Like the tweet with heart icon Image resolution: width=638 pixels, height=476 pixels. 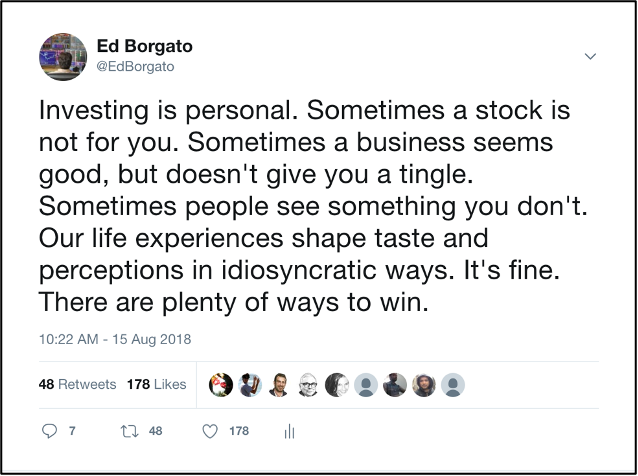click(x=210, y=431)
